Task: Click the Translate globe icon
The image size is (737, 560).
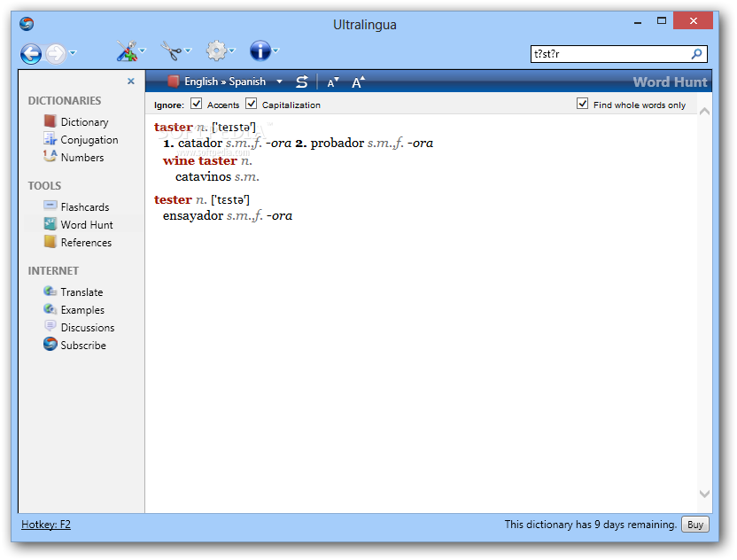Action: coord(50,291)
